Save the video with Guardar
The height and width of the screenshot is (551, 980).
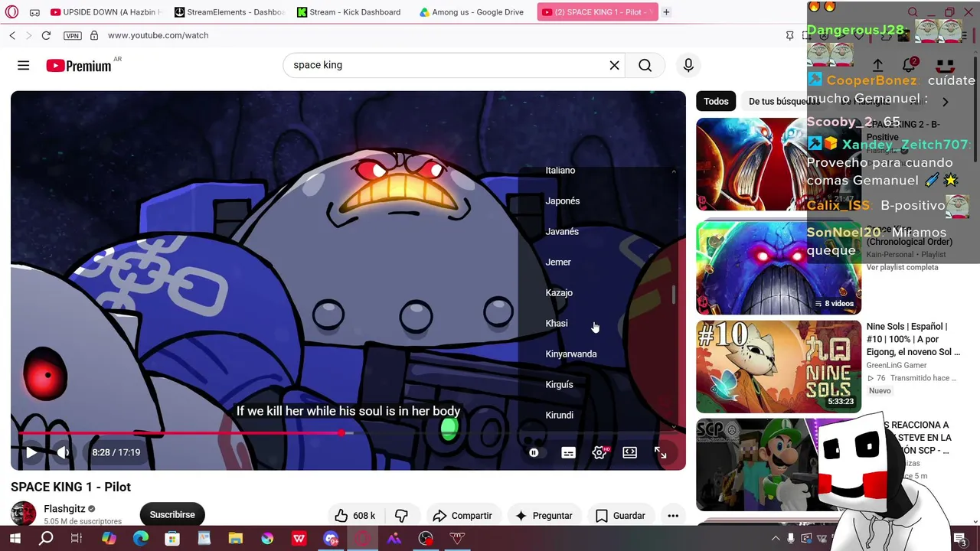coord(620,516)
